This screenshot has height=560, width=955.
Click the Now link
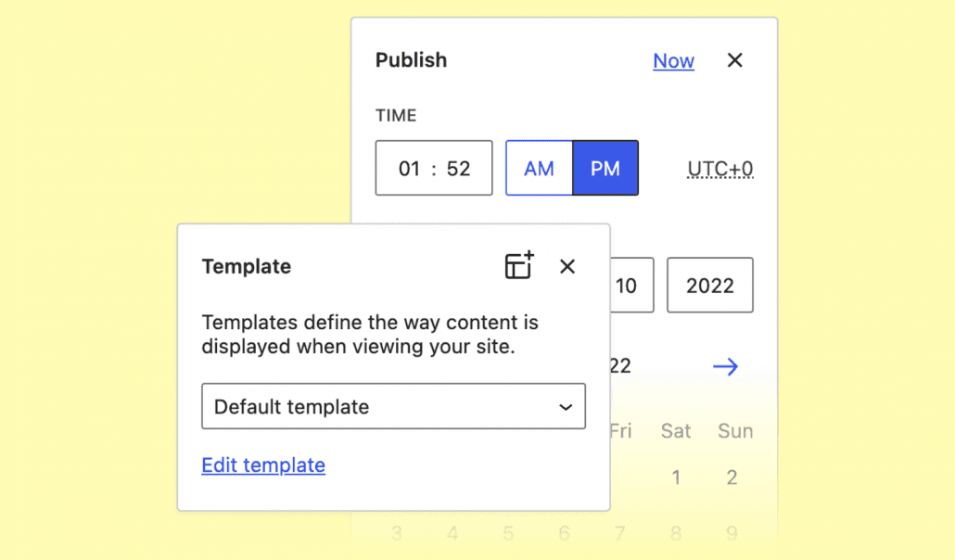pyautogui.click(x=673, y=61)
